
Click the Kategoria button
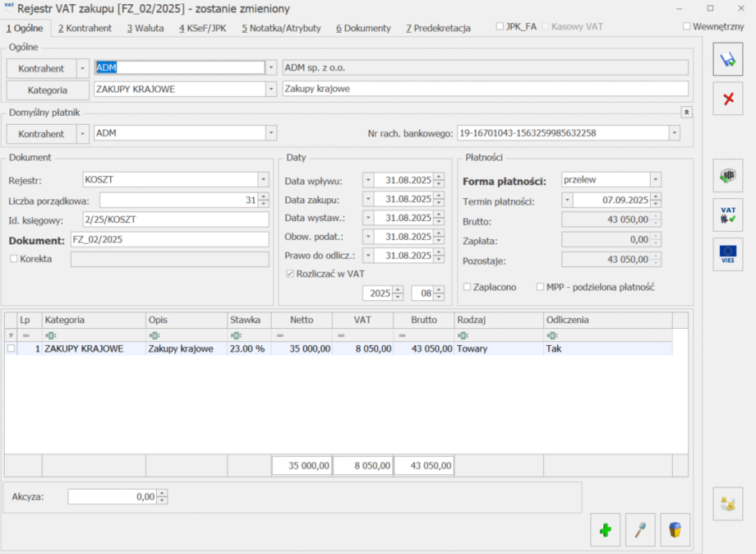(x=48, y=90)
